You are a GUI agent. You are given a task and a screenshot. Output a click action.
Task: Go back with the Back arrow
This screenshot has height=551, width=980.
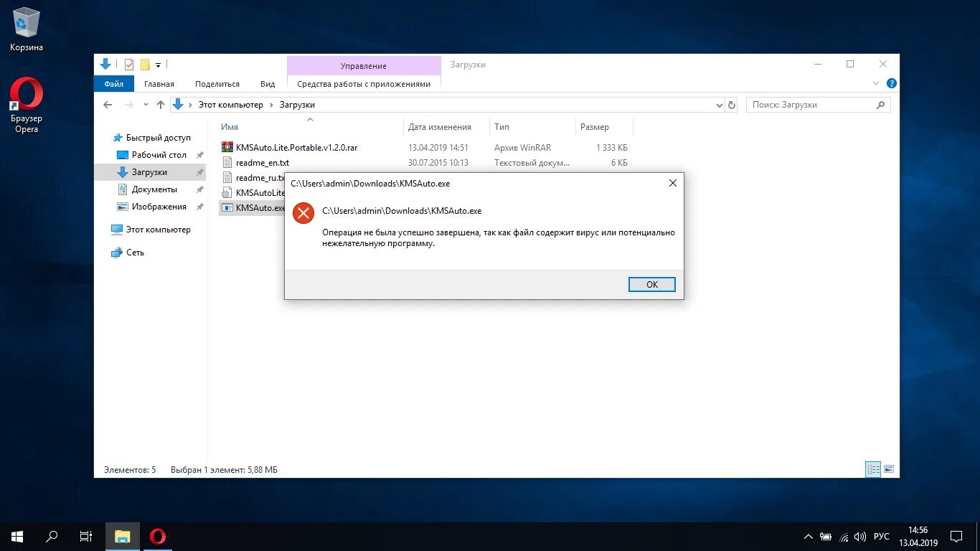tap(108, 105)
